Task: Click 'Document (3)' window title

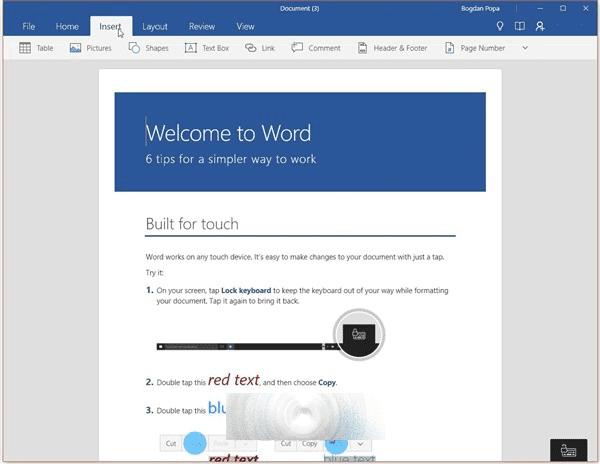Action: coord(300,8)
